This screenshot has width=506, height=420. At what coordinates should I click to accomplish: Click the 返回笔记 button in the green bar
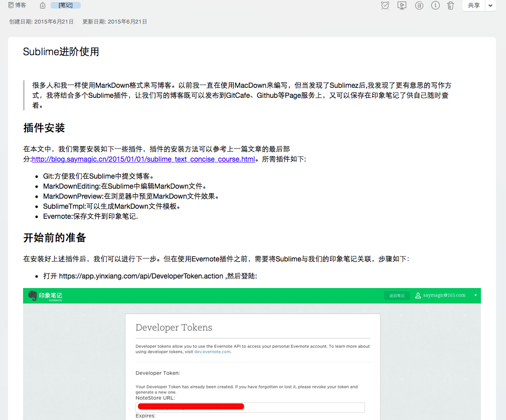tap(397, 296)
